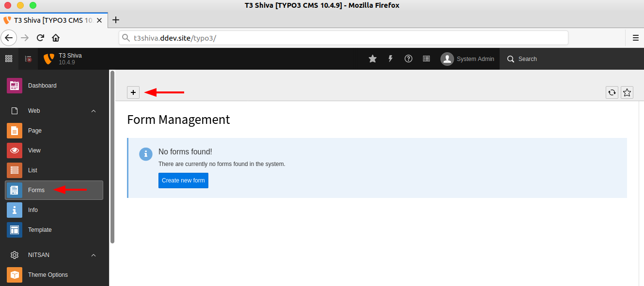Collapse the NITSAN section
644x286 pixels.
point(93,255)
